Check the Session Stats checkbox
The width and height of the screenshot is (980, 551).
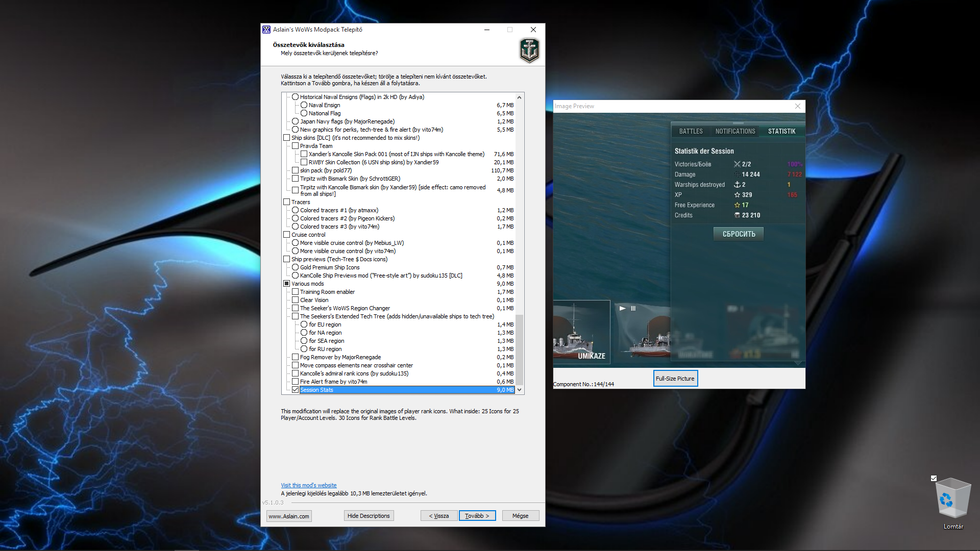coord(295,390)
